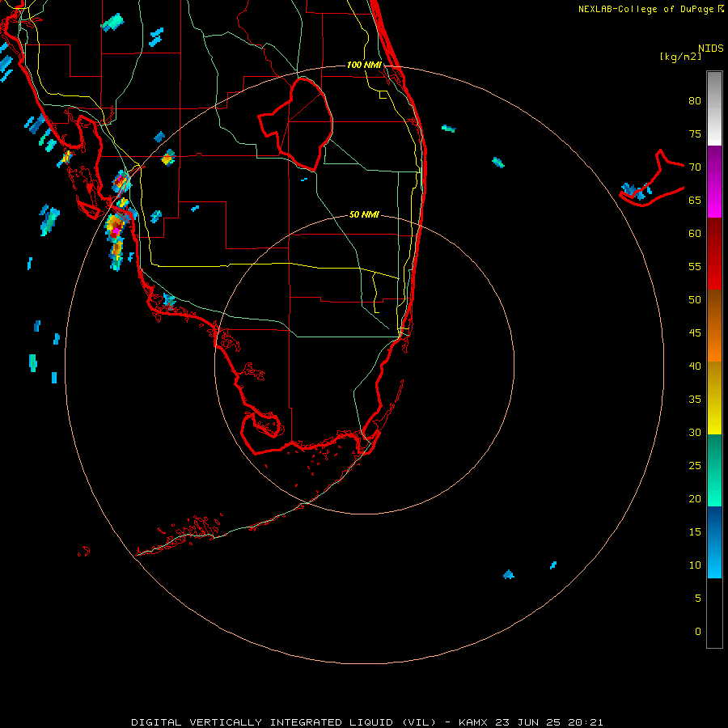The height and width of the screenshot is (728, 728).
Task: Click the Lake Okeechobee outline on the map
Action: click(x=296, y=125)
